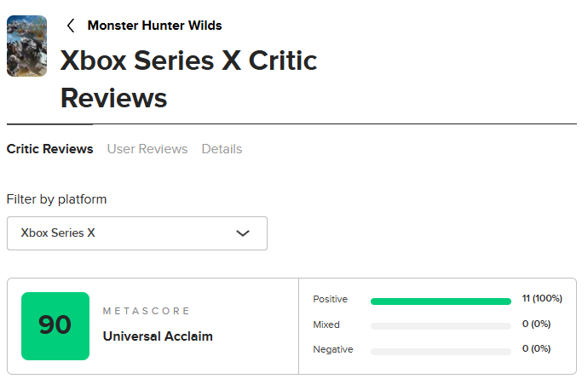This screenshot has height=379, width=588.
Task: Filter by Mixed reviews label
Action: pos(326,324)
